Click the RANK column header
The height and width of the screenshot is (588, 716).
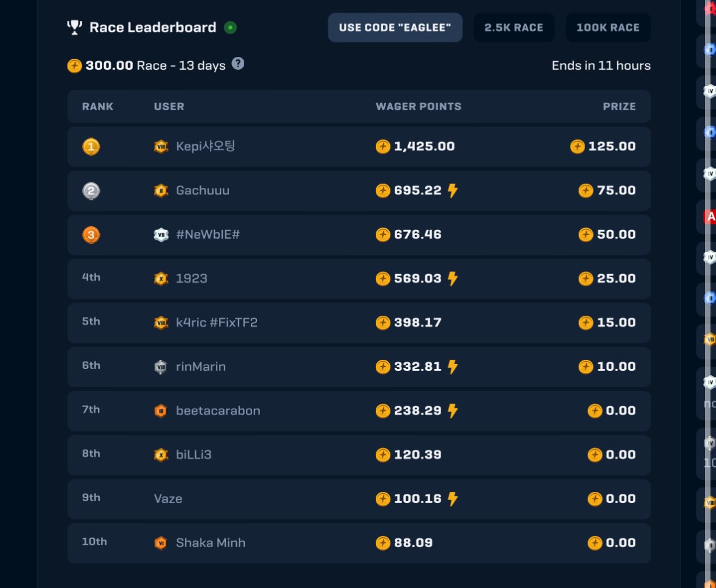98,106
